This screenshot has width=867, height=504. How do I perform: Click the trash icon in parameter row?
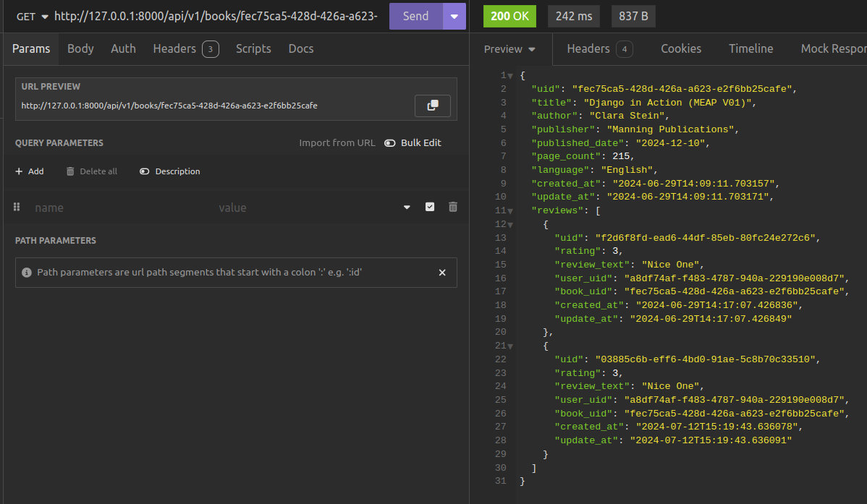(x=453, y=207)
